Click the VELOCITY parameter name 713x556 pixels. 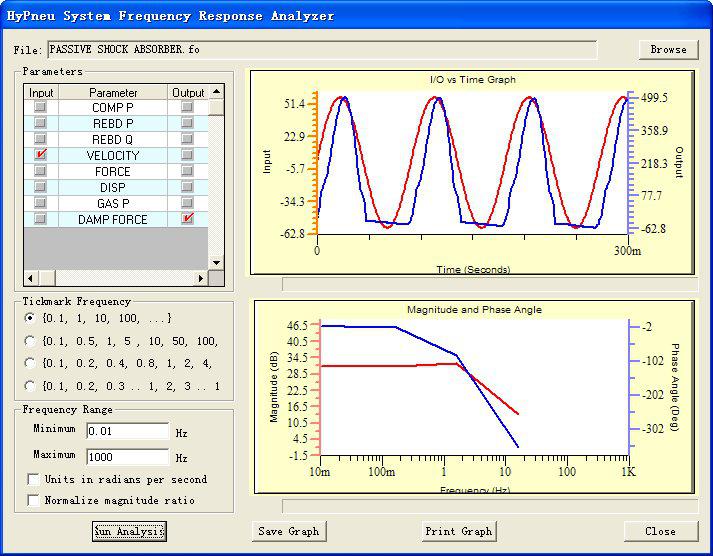coord(113,155)
